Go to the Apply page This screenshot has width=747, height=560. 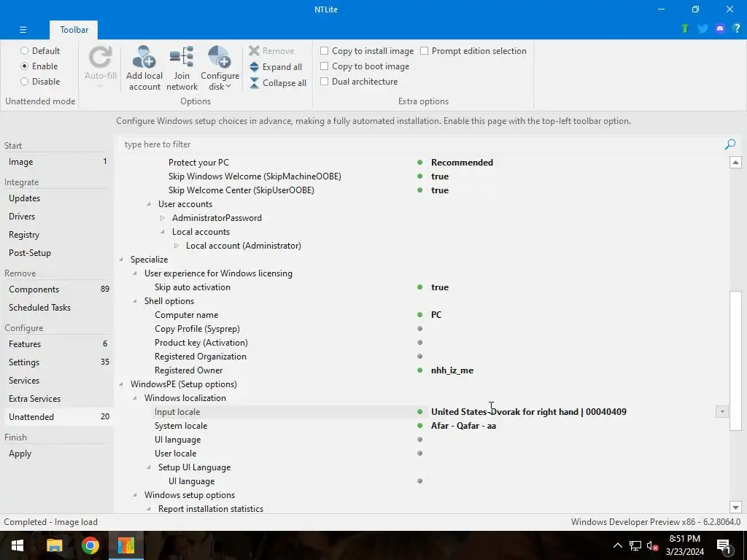(x=57, y=454)
